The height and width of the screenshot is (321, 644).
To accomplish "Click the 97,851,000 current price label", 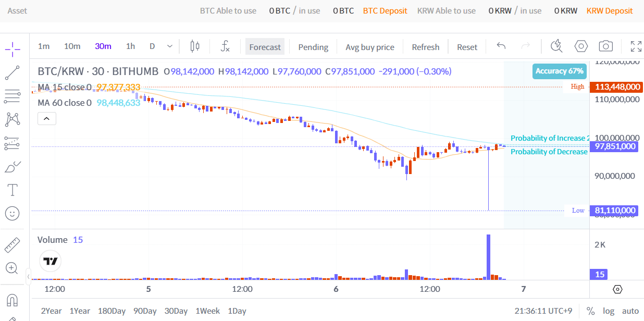I will tap(615, 146).
